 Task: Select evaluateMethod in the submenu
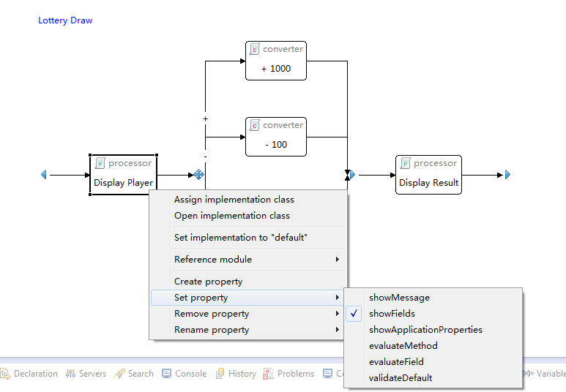433,346
